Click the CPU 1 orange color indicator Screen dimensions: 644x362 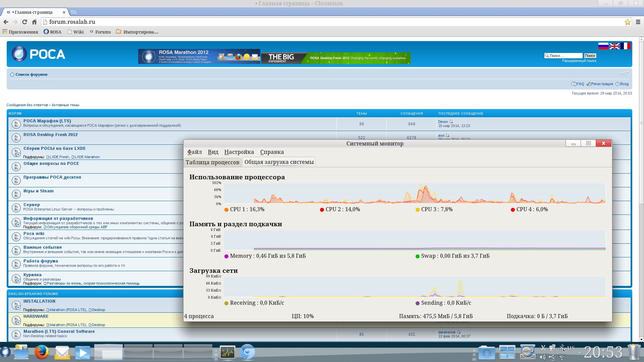pos(226,210)
